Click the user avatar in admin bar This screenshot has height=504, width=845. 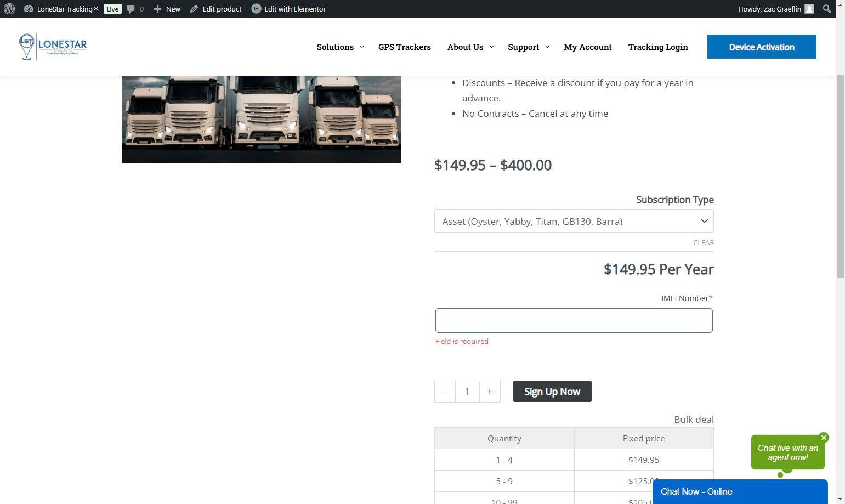[x=809, y=9]
